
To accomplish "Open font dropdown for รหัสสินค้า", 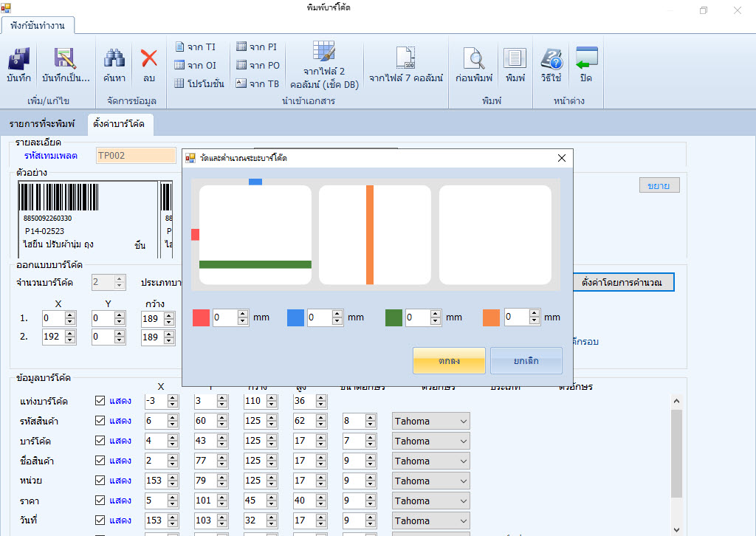I will tap(430, 421).
